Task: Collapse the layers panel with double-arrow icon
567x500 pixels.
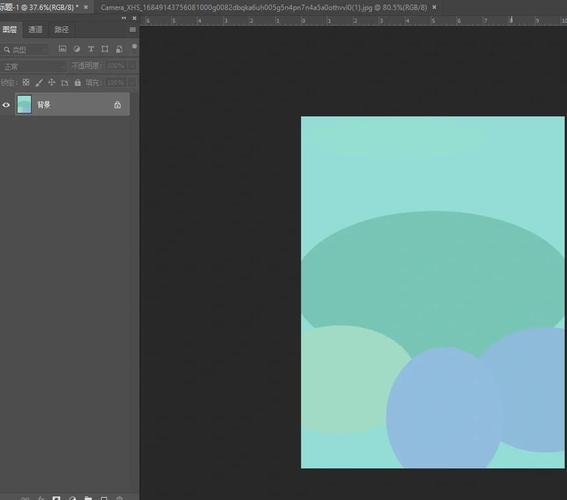Action: click(x=124, y=18)
